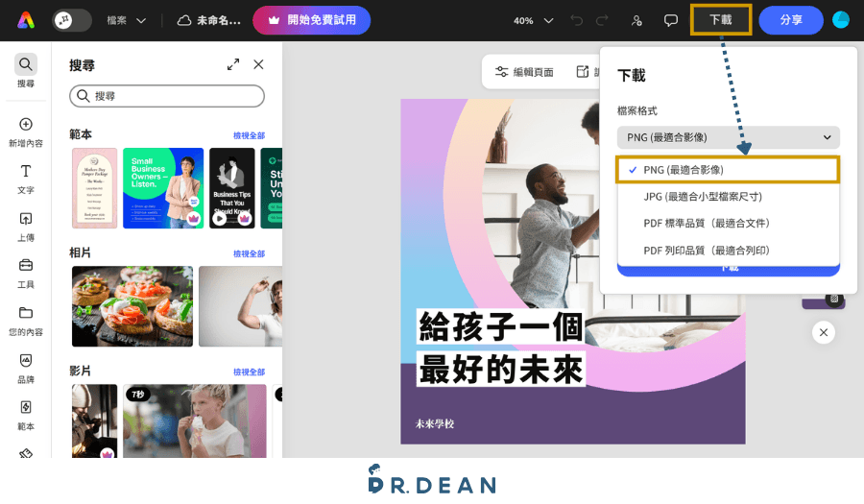Select the 文字 text tool

tap(26, 179)
